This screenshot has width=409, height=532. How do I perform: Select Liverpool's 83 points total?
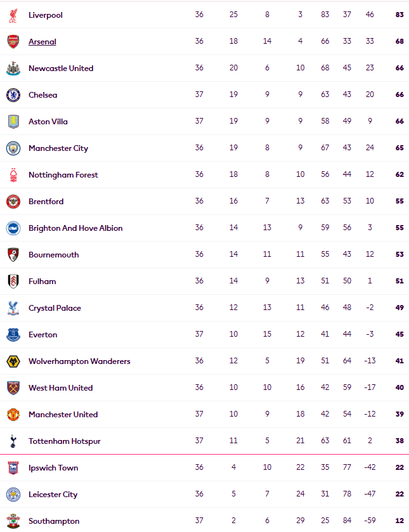click(x=399, y=15)
